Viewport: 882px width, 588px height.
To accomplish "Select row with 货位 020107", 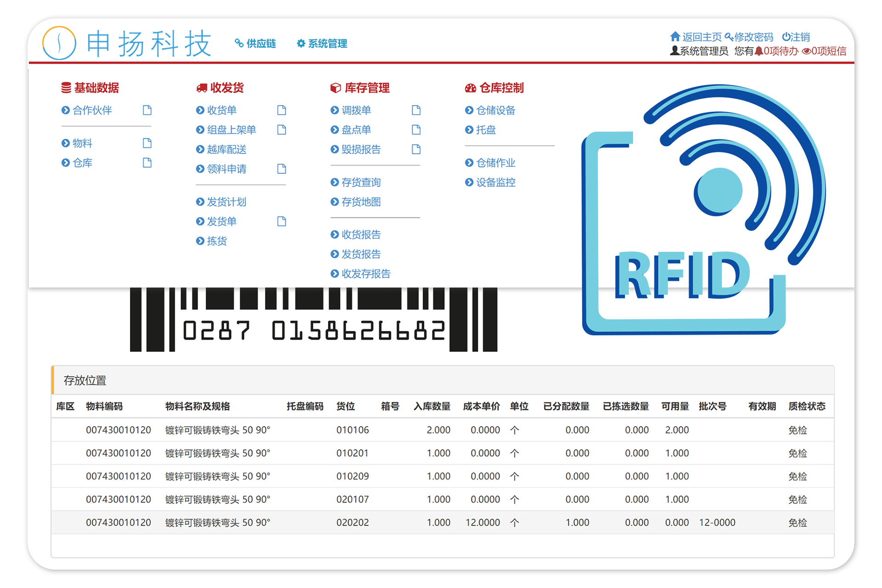I will [x=442, y=499].
